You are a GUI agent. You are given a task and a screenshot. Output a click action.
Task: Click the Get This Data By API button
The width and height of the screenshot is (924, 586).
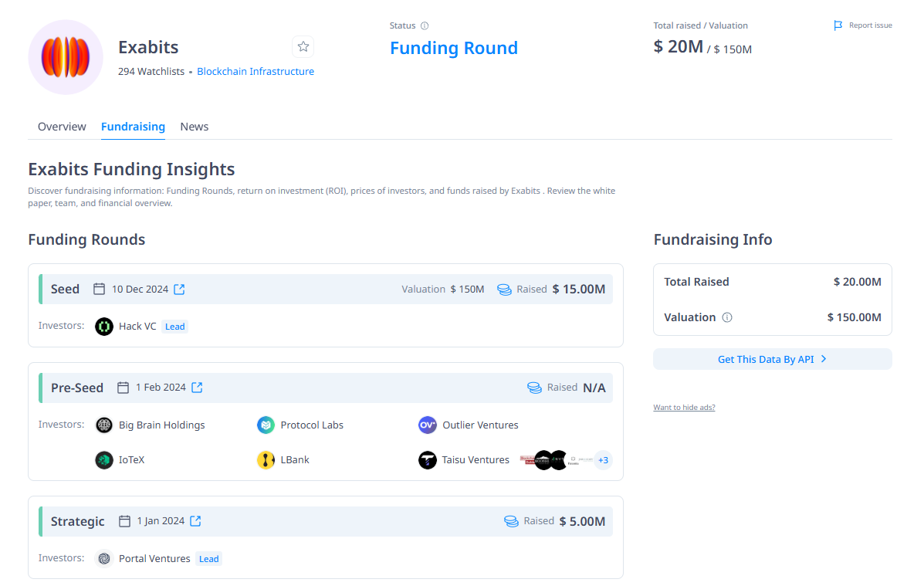click(x=772, y=359)
